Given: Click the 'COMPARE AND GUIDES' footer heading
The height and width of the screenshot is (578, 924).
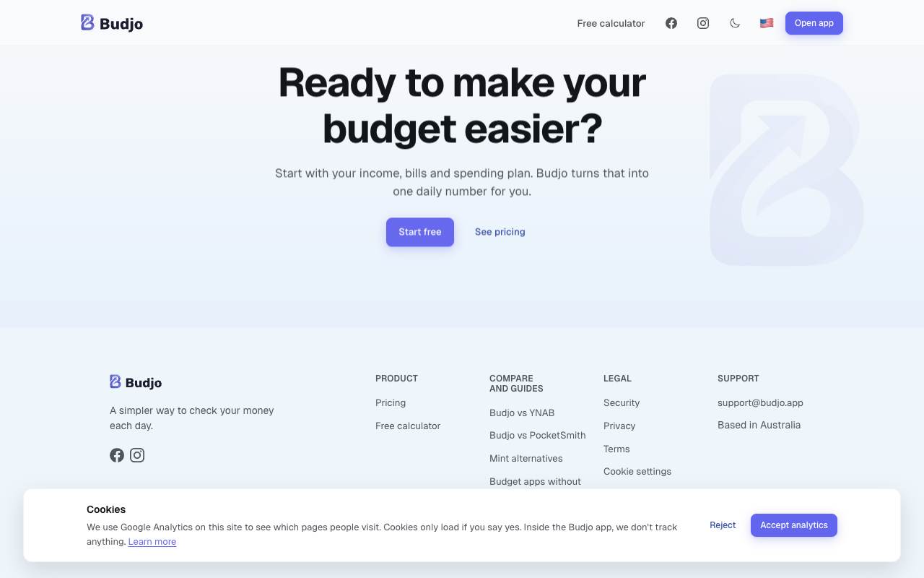Looking at the screenshot, I should click(516, 384).
